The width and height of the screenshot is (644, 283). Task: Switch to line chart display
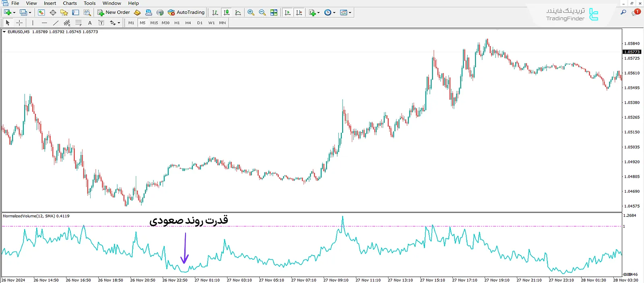(x=238, y=12)
